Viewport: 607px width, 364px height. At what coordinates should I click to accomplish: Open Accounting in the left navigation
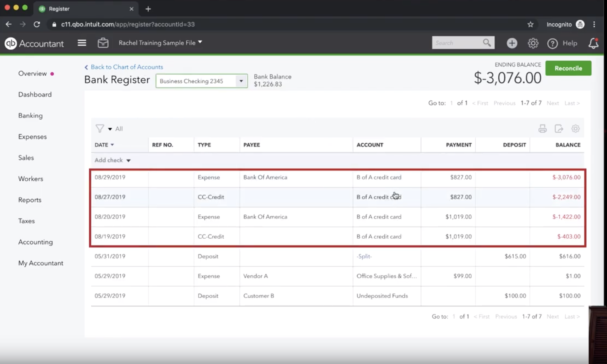tap(35, 242)
